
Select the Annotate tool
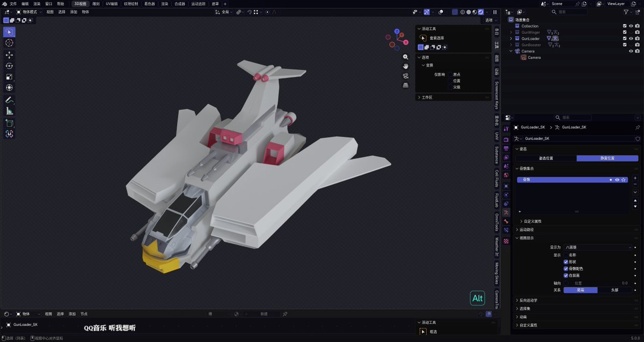10,100
